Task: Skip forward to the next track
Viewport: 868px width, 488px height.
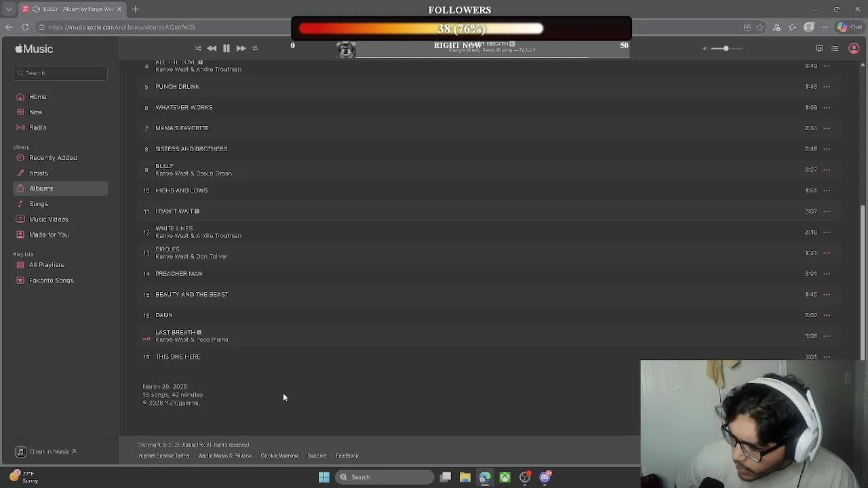Action: (x=241, y=48)
